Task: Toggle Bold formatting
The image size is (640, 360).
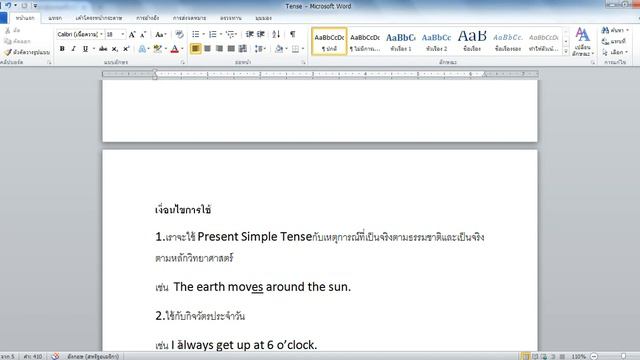Action: point(62,49)
